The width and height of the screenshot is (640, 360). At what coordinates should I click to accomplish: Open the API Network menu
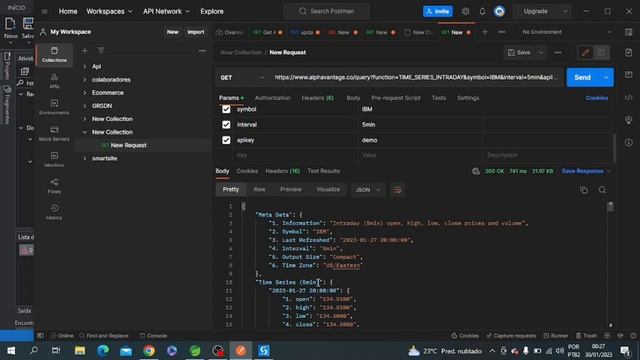coord(166,11)
